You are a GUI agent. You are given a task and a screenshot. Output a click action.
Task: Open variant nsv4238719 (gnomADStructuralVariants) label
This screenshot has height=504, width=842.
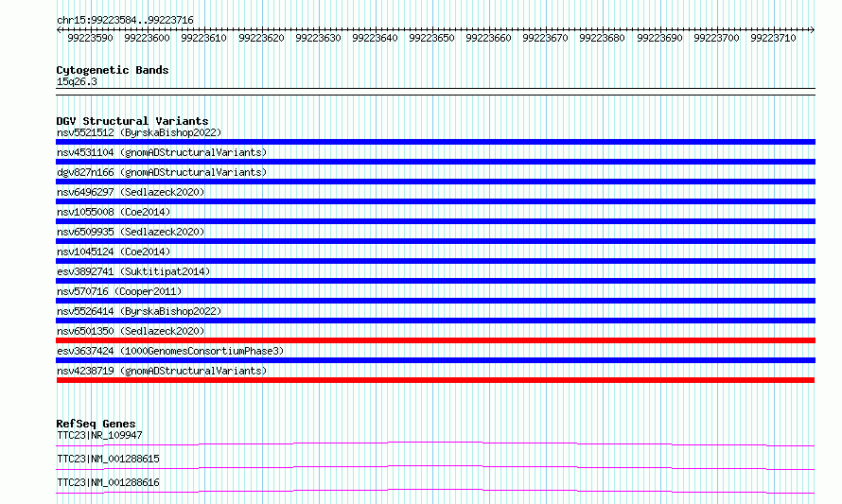162,371
